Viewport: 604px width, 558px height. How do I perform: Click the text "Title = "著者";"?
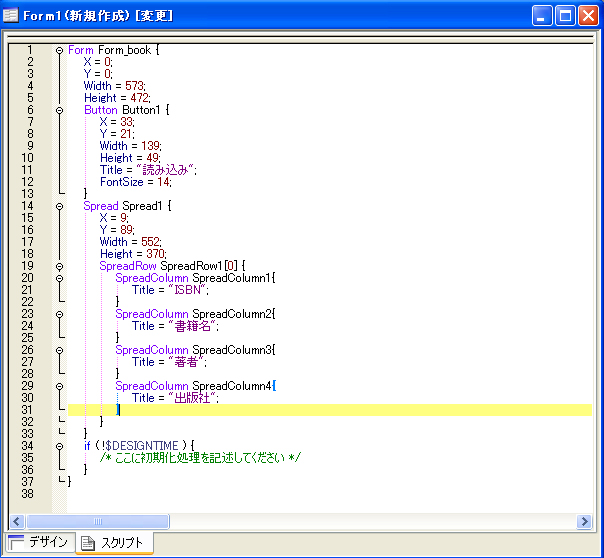169,362
